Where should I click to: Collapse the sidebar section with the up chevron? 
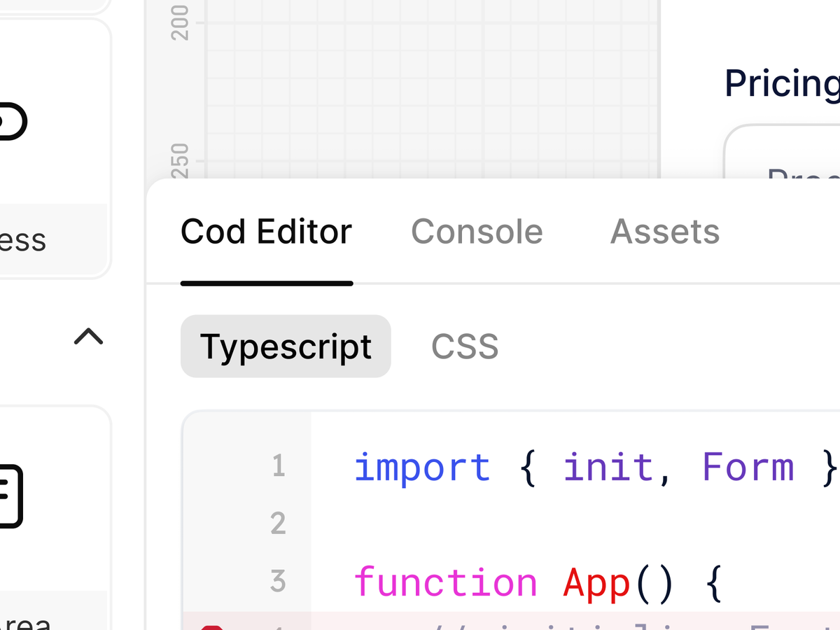coord(88,337)
